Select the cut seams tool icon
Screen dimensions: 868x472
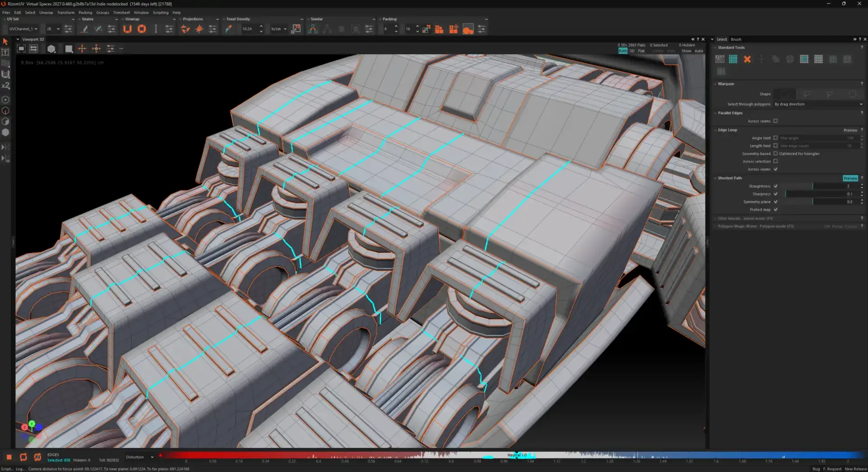[x=84, y=29]
